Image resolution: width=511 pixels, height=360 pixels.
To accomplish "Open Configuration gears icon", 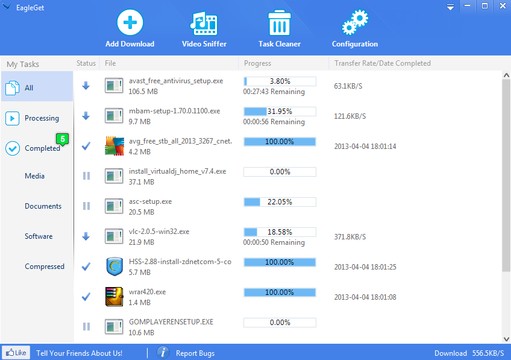I will [x=355, y=23].
